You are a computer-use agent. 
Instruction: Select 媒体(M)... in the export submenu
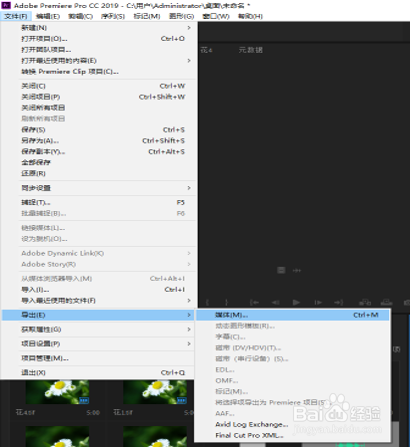(x=292, y=315)
